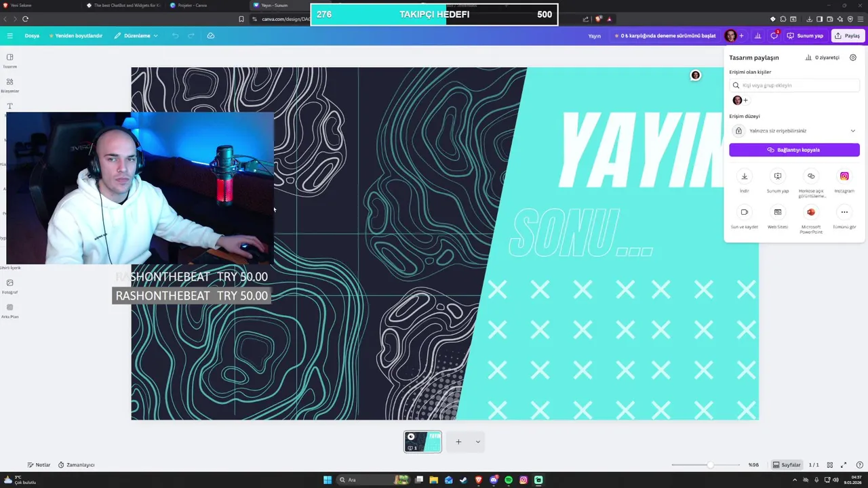Screen dimensions: 868x488
Task: Open Windows Start menu
Action: click(328, 480)
